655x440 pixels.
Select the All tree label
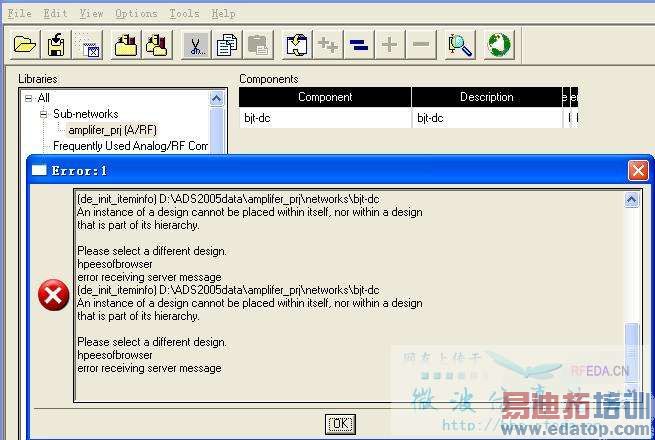click(43, 98)
